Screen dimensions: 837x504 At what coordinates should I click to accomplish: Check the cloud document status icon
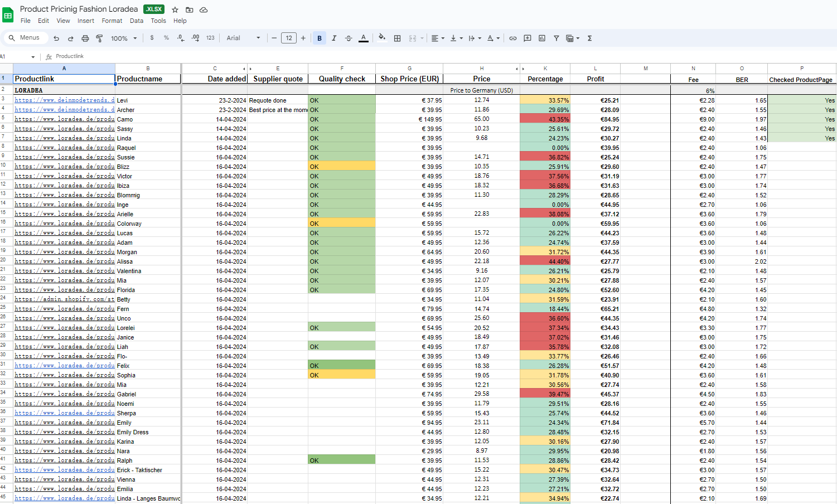(204, 9)
